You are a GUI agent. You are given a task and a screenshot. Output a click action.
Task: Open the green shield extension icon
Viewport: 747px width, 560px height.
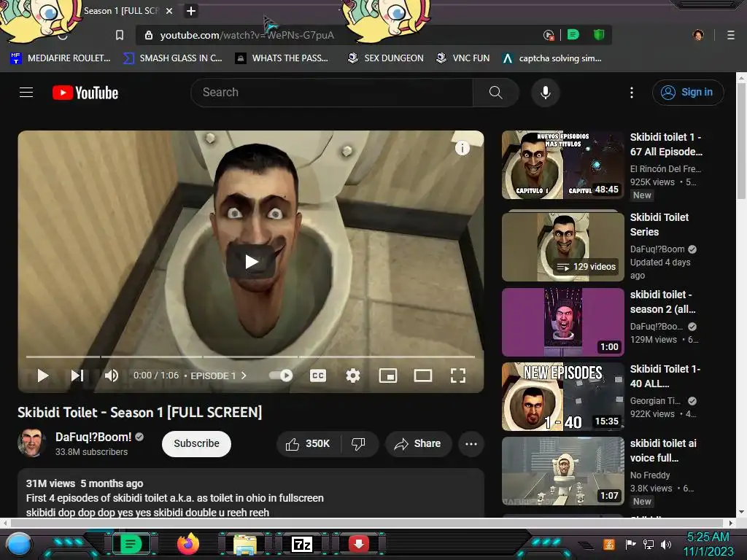pyautogui.click(x=599, y=35)
